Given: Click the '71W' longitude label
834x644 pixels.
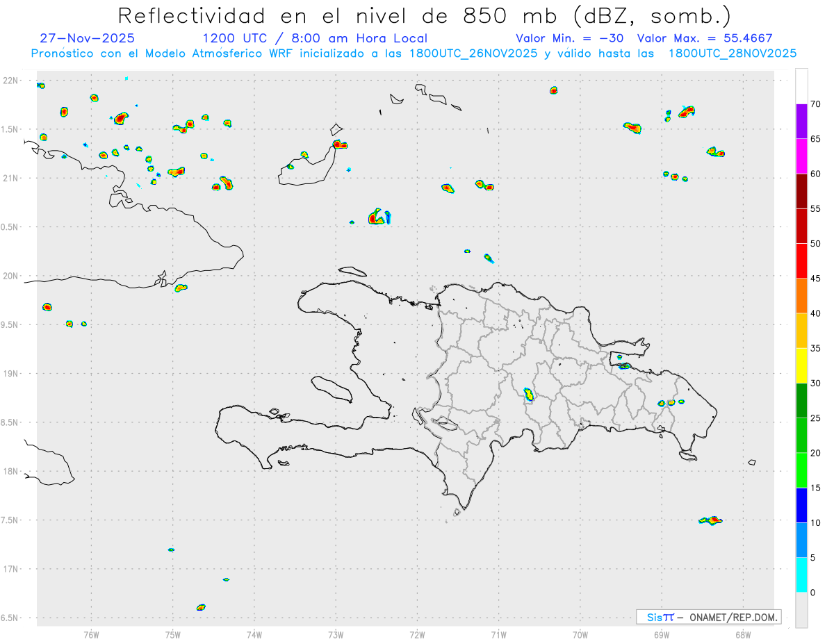Looking at the screenshot, I should [498, 634].
